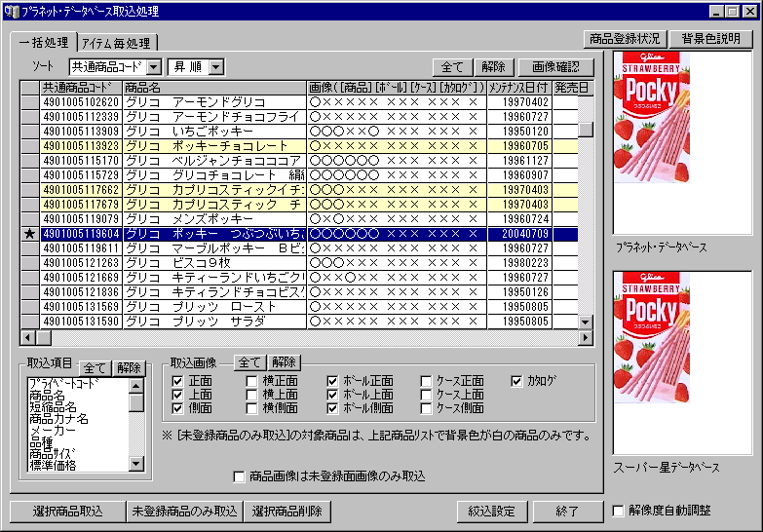This screenshot has width=763, height=532.
Task: Click the 商品名 column header
Action: pyautogui.click(x=214, y=88)
